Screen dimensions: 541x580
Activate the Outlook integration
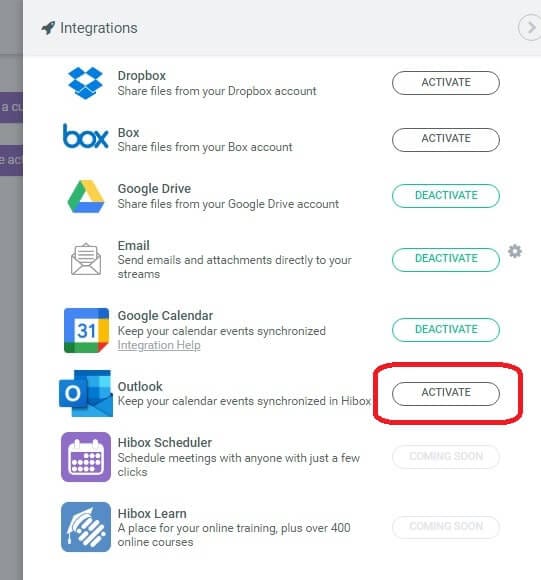point(446,394)
